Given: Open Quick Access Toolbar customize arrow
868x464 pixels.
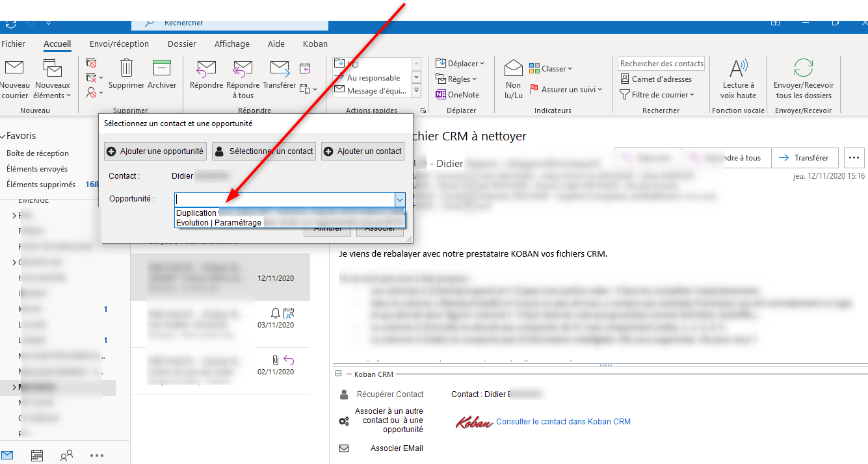Looking at the screenshot, I should pos(49,23).
